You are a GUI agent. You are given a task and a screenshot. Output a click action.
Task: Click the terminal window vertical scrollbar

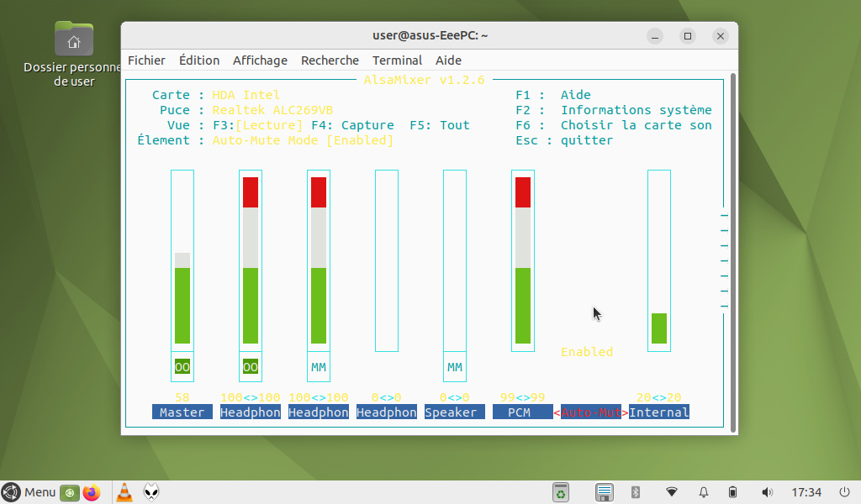(x=733, y=252)
